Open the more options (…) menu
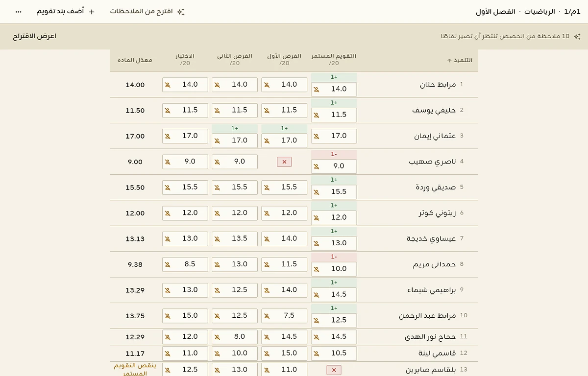 (19, 11)
